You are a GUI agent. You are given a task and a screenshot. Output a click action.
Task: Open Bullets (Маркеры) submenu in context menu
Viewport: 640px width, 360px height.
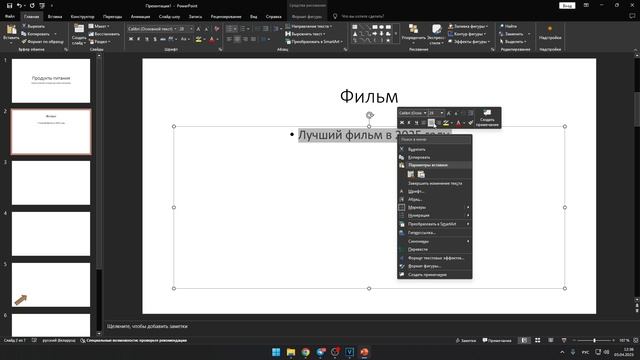point(435,207)
